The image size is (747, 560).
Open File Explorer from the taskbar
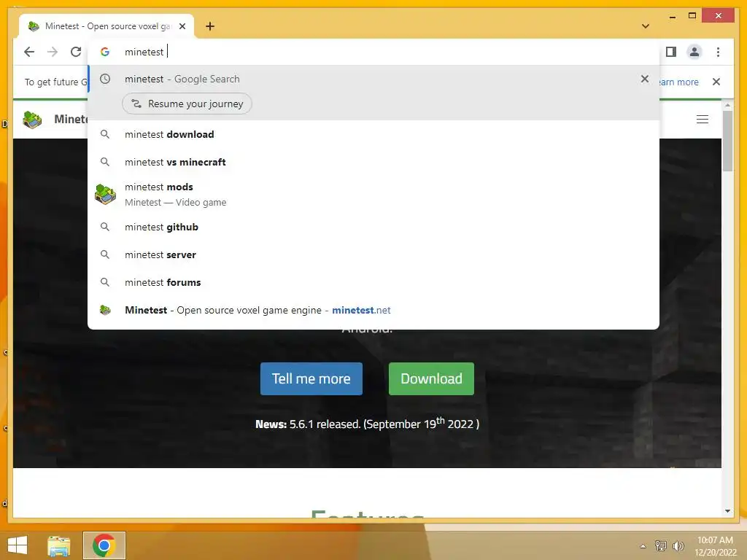point(58,545)
